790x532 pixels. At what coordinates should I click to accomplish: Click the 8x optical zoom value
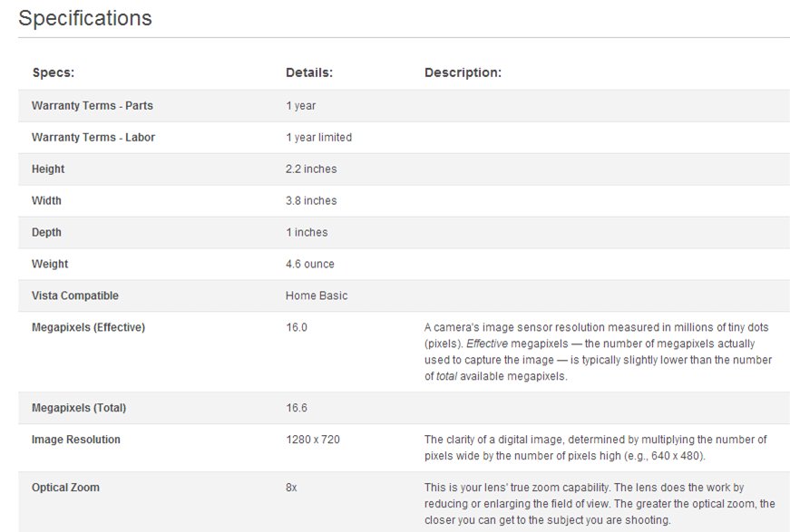pyautogui.click(x=291, y=488)
